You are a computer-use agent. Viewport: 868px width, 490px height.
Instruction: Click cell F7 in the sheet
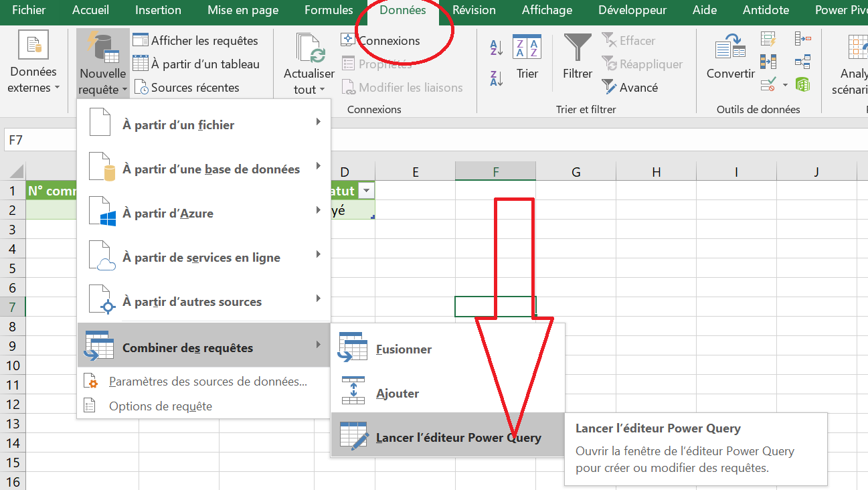click(495, 307)
